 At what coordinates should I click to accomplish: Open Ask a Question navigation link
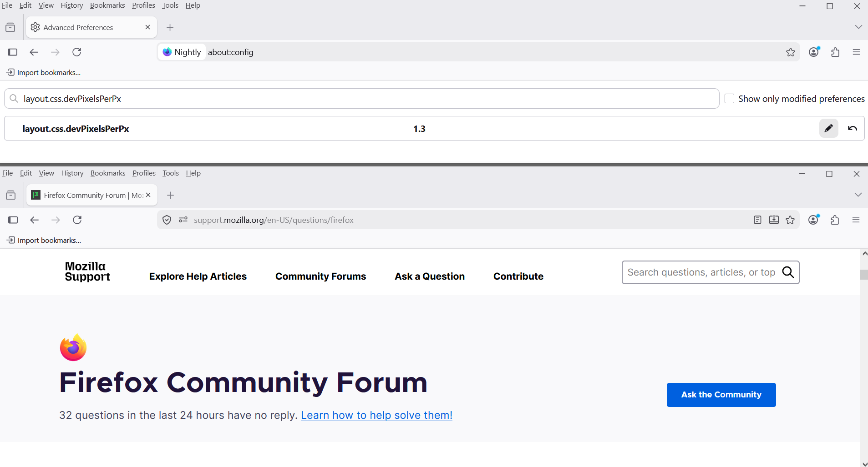point(430,276)
